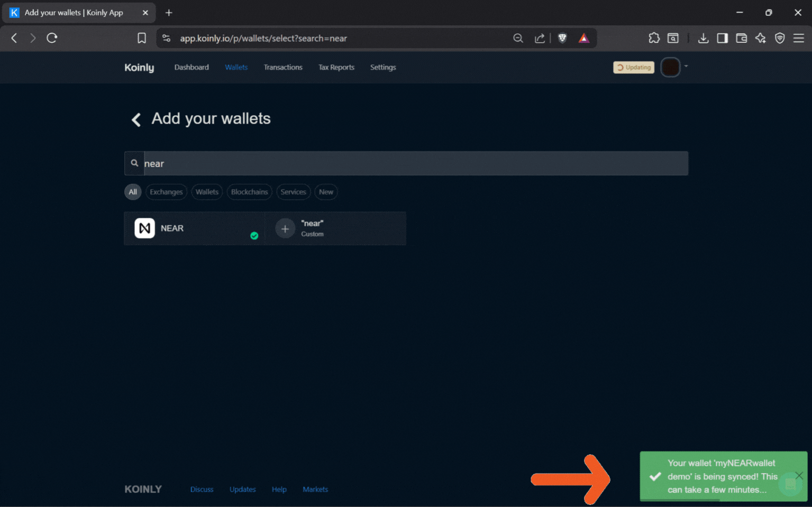Open the profile avatar dropdown arrow

(x=686, y=67)
